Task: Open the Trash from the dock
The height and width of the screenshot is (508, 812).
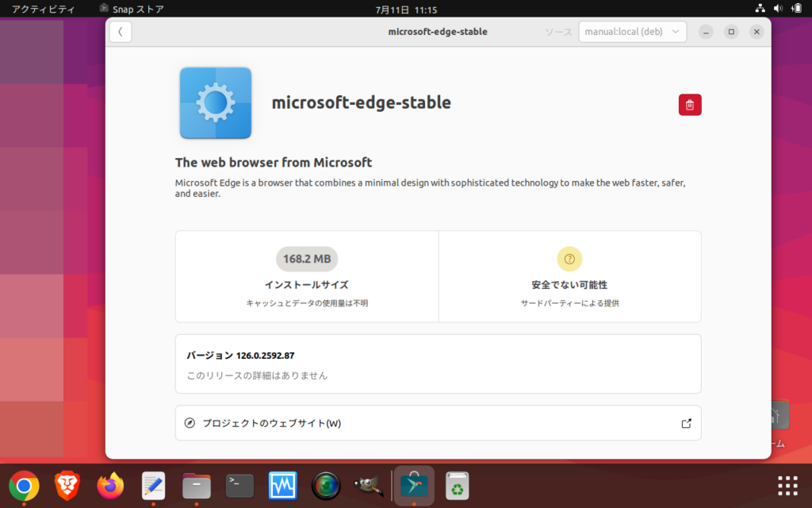Action: tap(458, 486)
